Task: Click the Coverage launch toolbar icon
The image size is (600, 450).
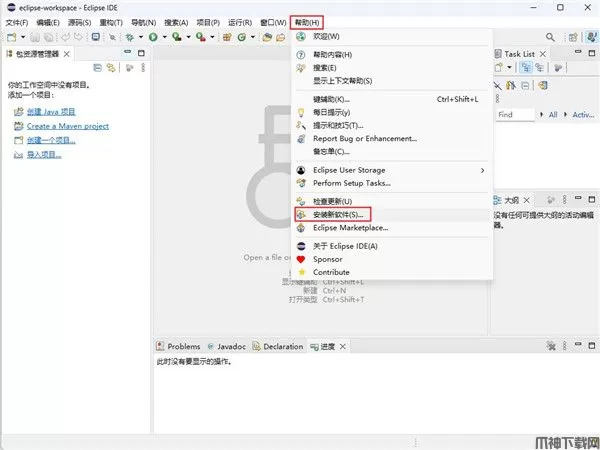Action: click(177, 37)
